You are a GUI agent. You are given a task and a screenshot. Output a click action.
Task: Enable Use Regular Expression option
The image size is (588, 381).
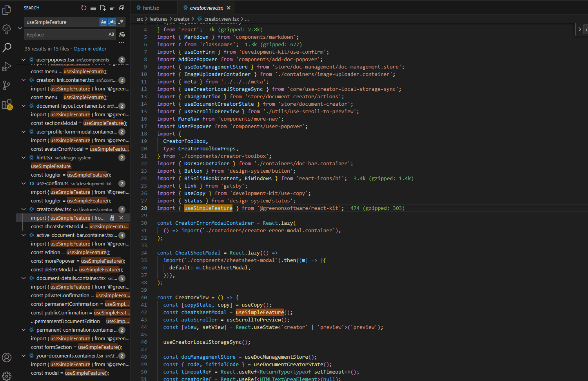tap(121, 22)
